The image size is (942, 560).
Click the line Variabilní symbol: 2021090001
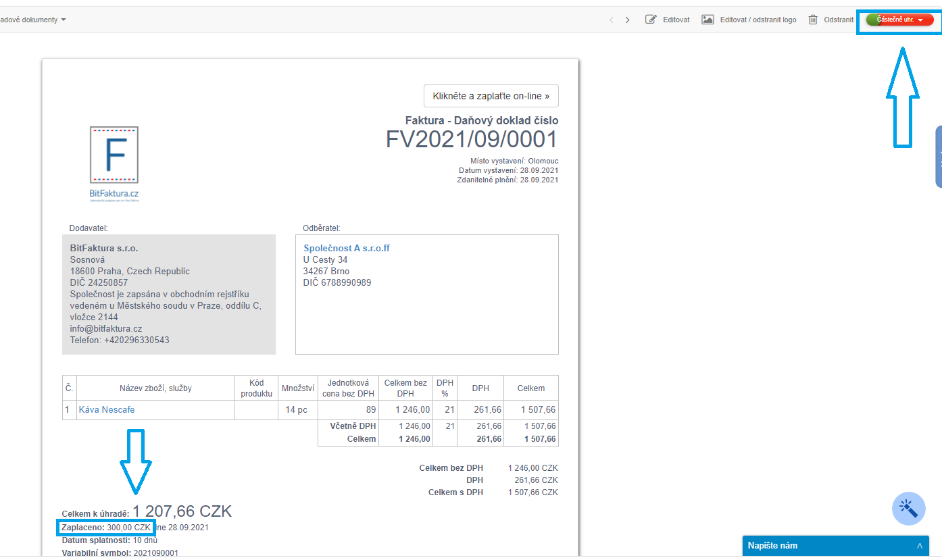point(120,553)
